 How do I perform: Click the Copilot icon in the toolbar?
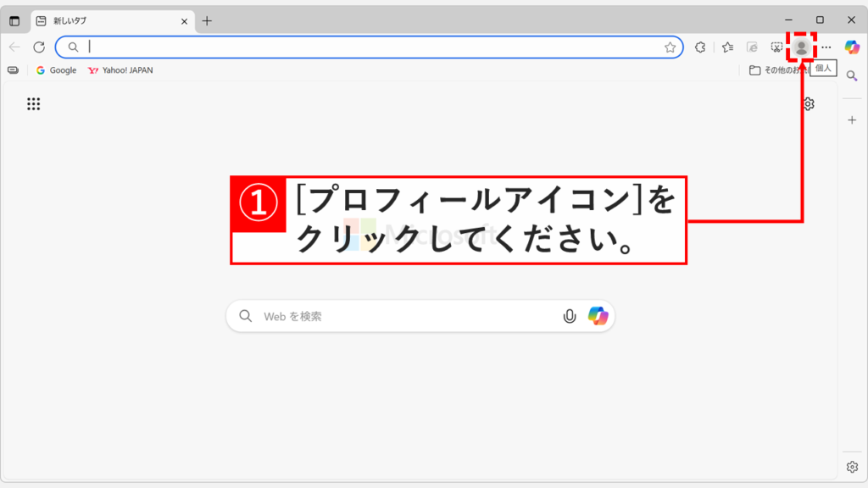(x=854, y=47)
